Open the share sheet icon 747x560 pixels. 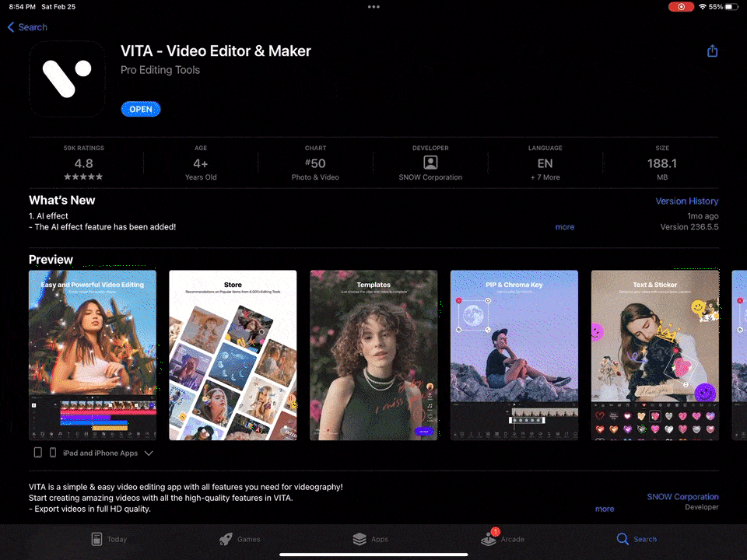point(712,51)
